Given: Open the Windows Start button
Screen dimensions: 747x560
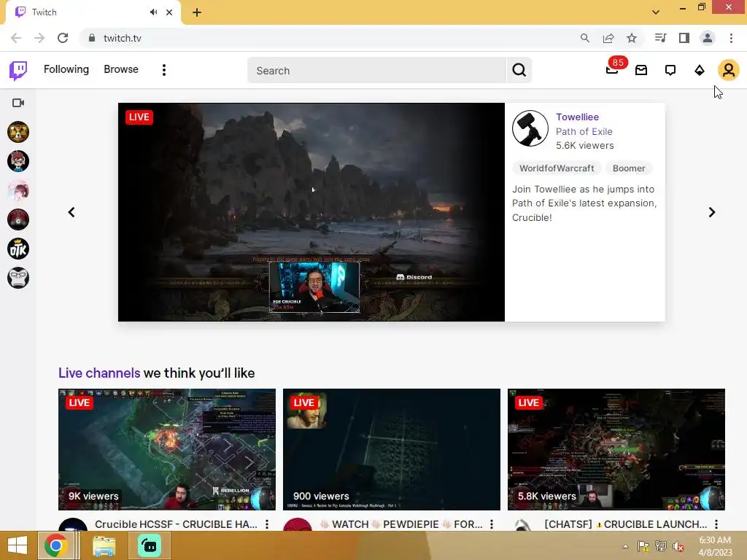Looking at the screenshot, I should tap(18, 545).
